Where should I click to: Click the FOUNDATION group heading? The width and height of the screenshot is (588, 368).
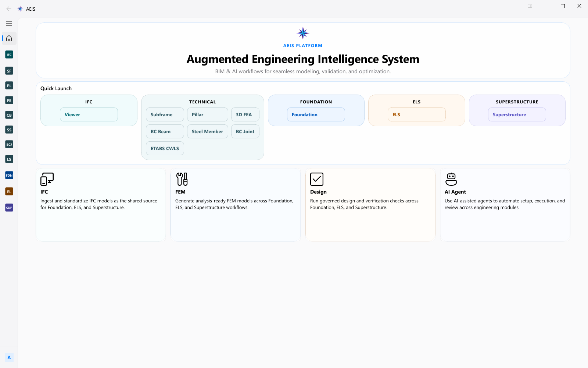coord(316,102)
